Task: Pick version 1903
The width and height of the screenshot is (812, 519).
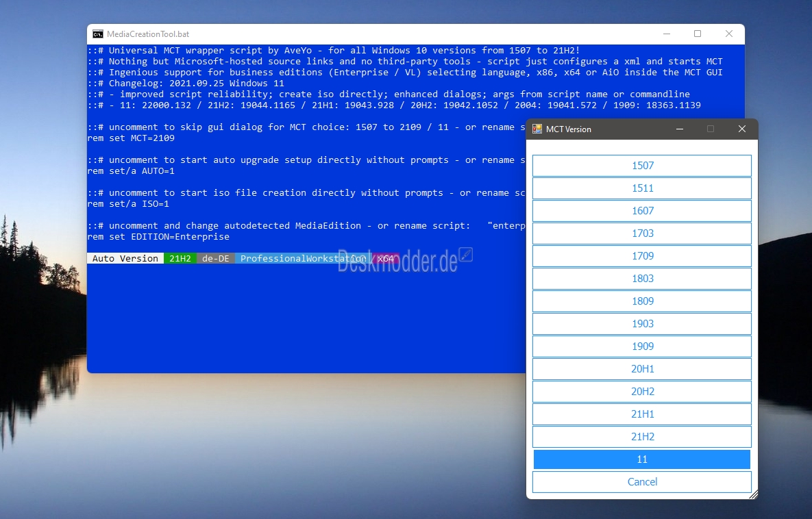Action: click(x=641, y=324)
